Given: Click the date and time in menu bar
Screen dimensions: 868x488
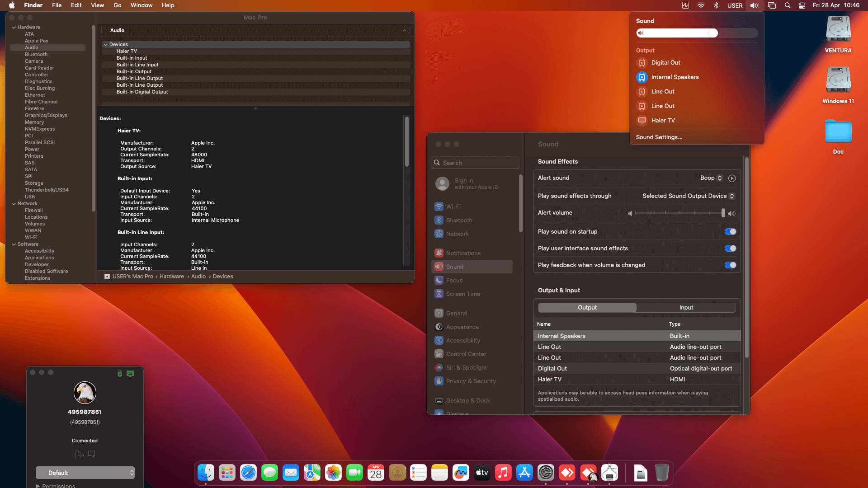Looking at the screenshot, I should (836, 5).
